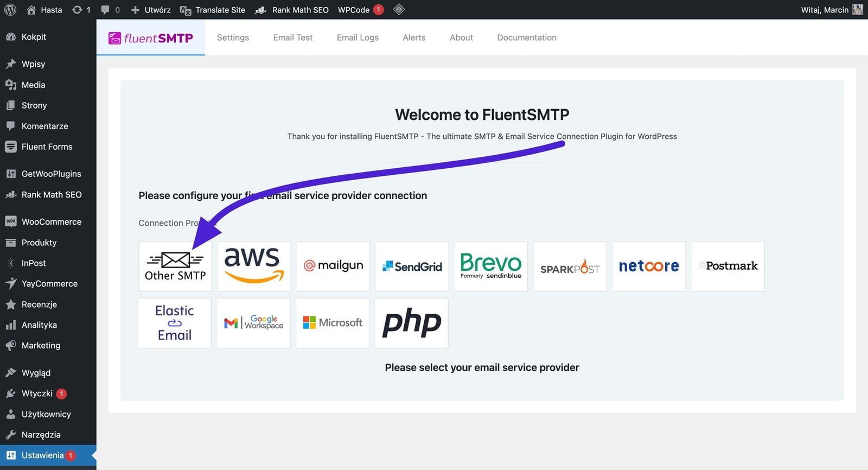Select SendGrid as email provider
The width and height of the screenshot is (868, 470).
(x=412, y=266)
